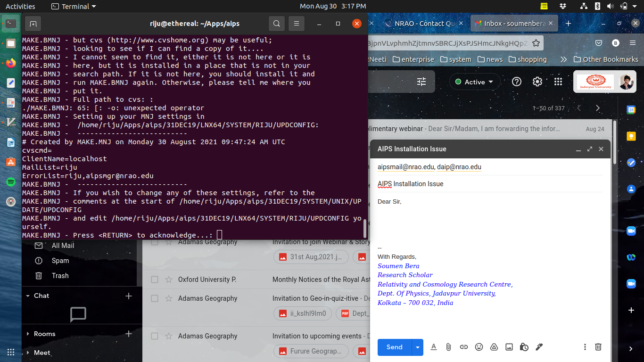The height and width of the screenshot is (362, 644).
Task: Expand the Active status dropdown
Action: point(474,82)
